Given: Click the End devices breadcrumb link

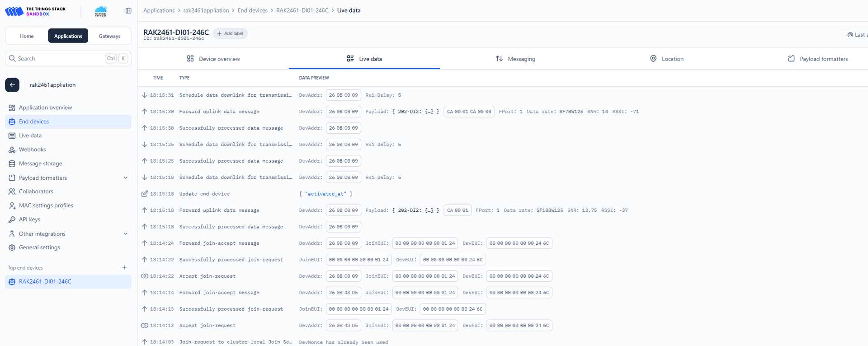Looking at the screenshot, I should pyautogui.click(x=252, y=10).
